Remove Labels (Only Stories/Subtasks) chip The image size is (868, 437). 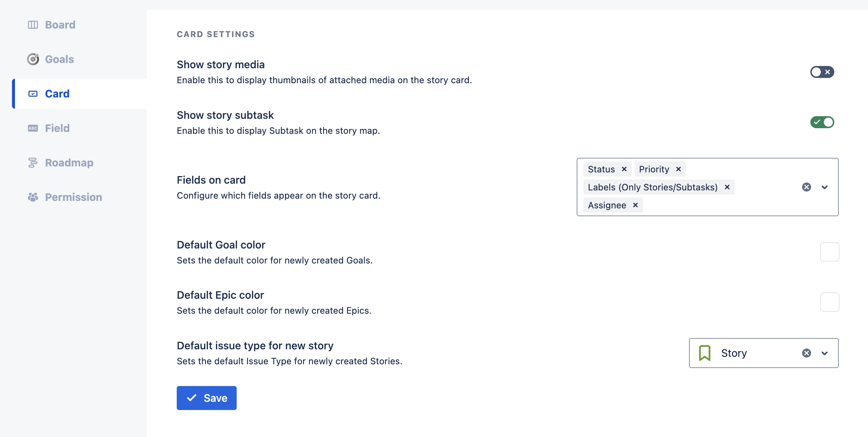click(x=727, y=187)
